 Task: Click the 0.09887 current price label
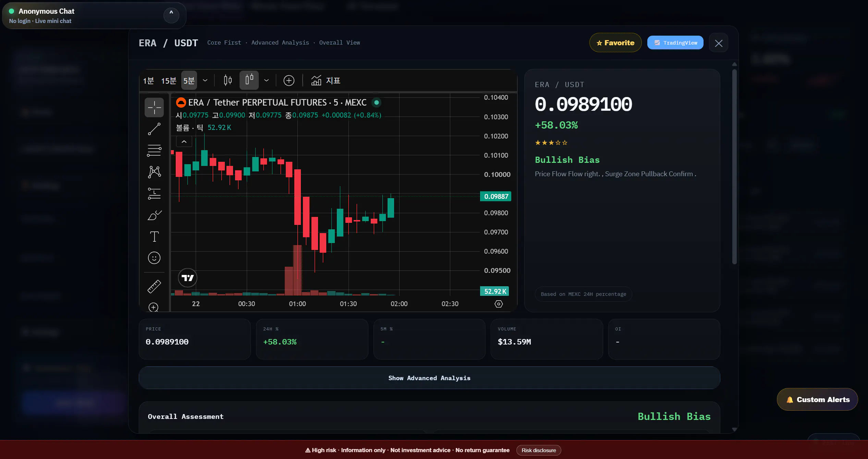[496, 196]
